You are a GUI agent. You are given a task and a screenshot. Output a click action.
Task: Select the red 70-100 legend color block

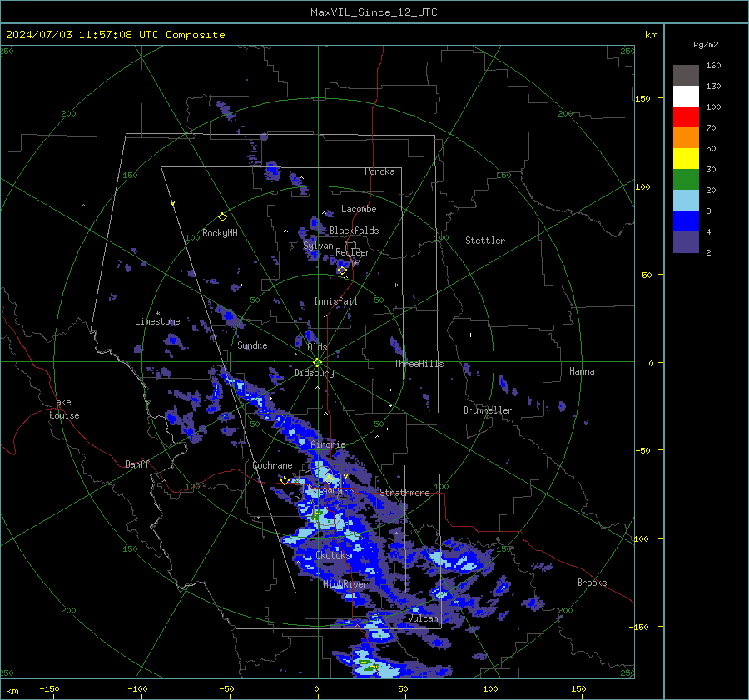click(686, 117)
